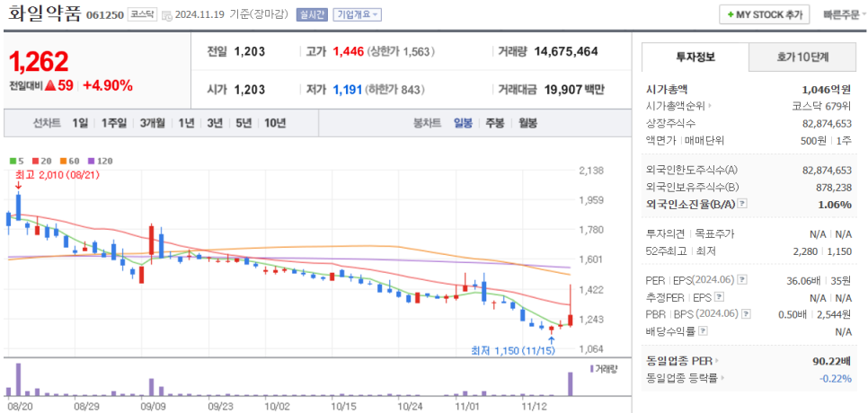
Task: Click the 화일약품 stock name heading
Action: tap(44, 14)
